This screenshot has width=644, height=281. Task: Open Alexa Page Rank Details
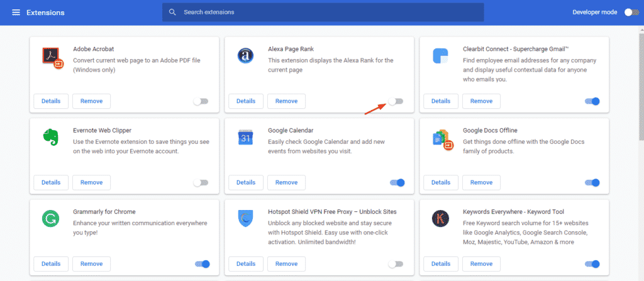(x=246, y=101)
